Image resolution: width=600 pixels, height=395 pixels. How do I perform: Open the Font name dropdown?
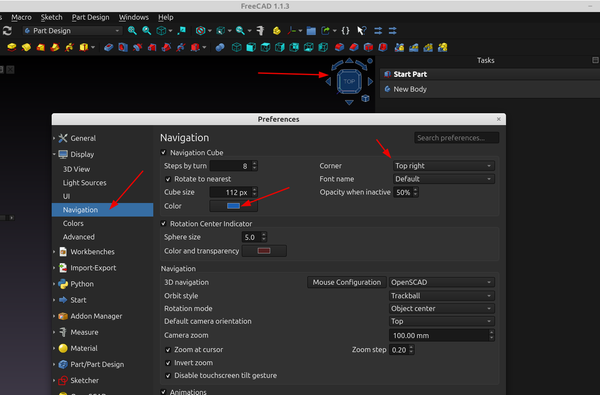[443, 179]
